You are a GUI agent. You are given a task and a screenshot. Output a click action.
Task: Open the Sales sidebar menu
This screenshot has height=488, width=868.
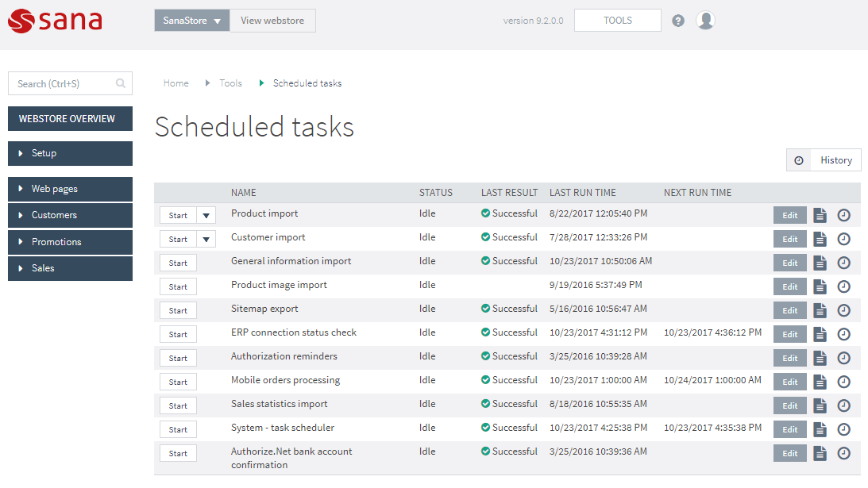[70, 268]
